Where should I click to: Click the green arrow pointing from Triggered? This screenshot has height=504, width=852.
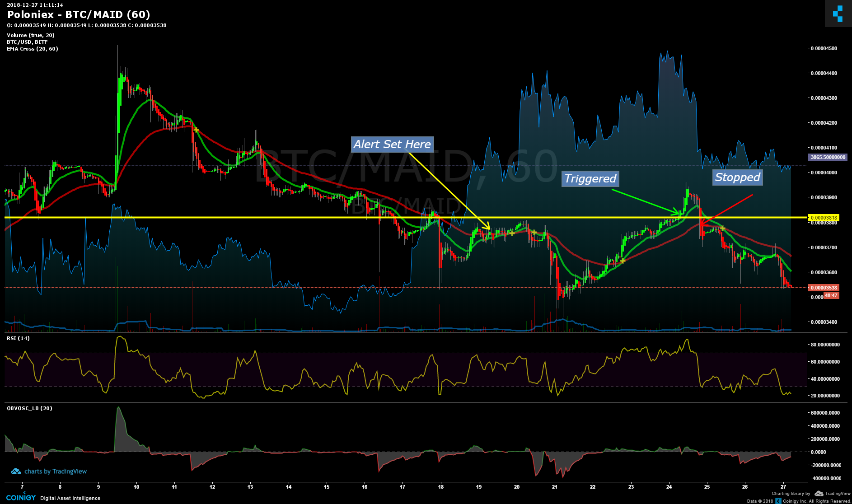645,201
